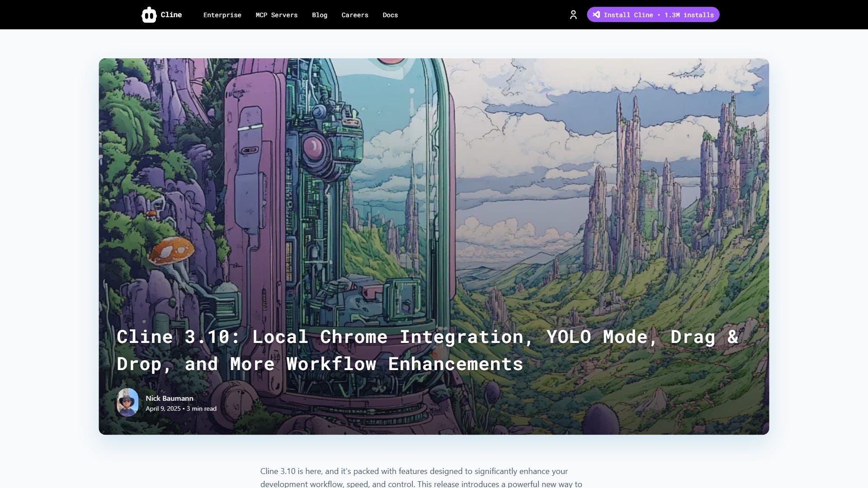Visit the Careers page
This screenshot has width=868, height=488.
(x=354, y=15)
